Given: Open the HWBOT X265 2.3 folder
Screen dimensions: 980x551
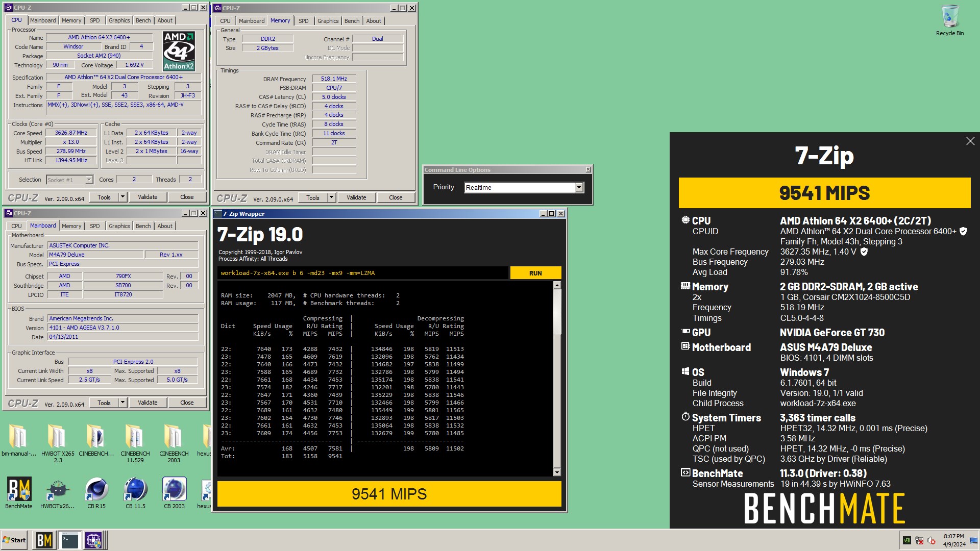Looking at the screenshot, I should pos(58,443).
